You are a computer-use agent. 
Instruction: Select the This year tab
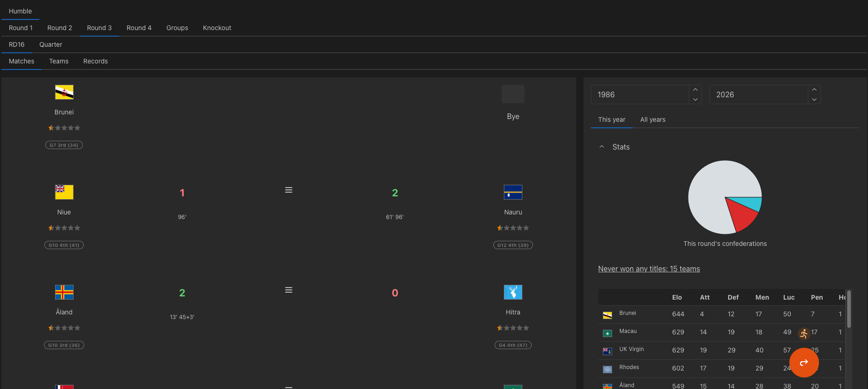(x=612, y=119)
